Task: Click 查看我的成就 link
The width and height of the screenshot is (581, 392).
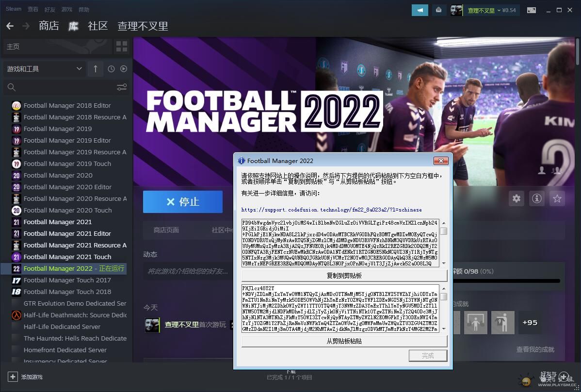Action: click(535, 349)
